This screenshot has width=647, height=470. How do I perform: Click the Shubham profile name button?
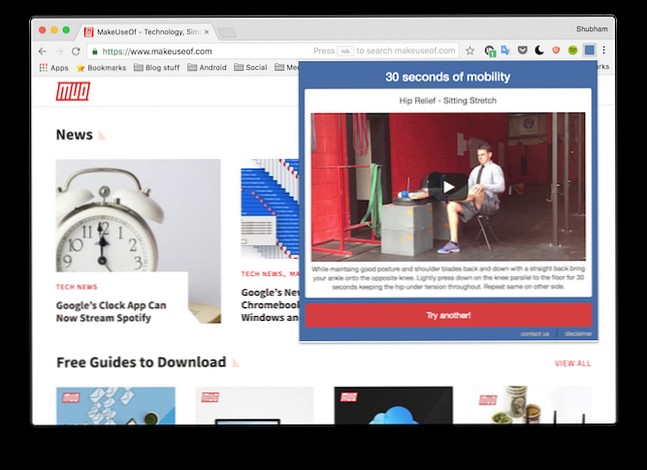point(592,29)
